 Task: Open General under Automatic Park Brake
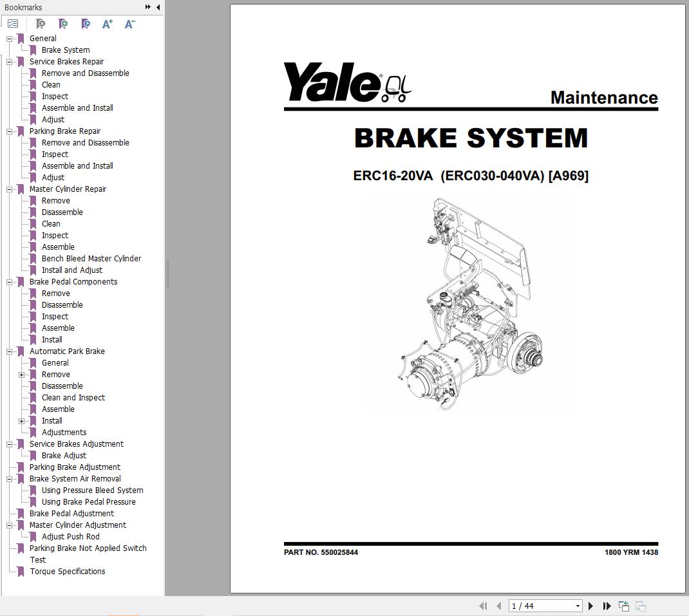(55, 363)
